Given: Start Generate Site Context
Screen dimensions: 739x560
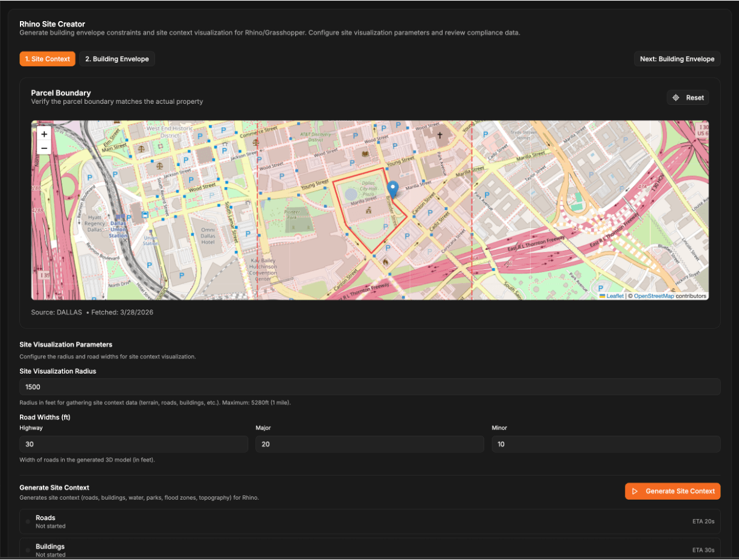Looking at the screenshot, I should 673,491.
